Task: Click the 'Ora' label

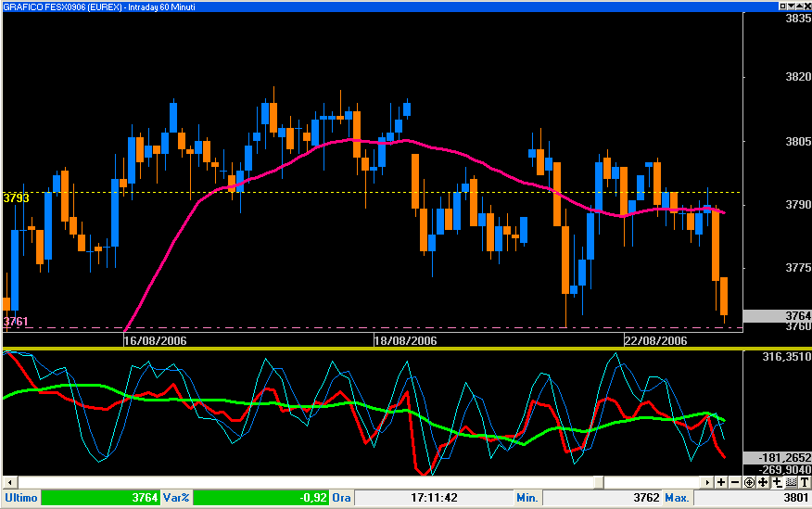Action: 341,498
